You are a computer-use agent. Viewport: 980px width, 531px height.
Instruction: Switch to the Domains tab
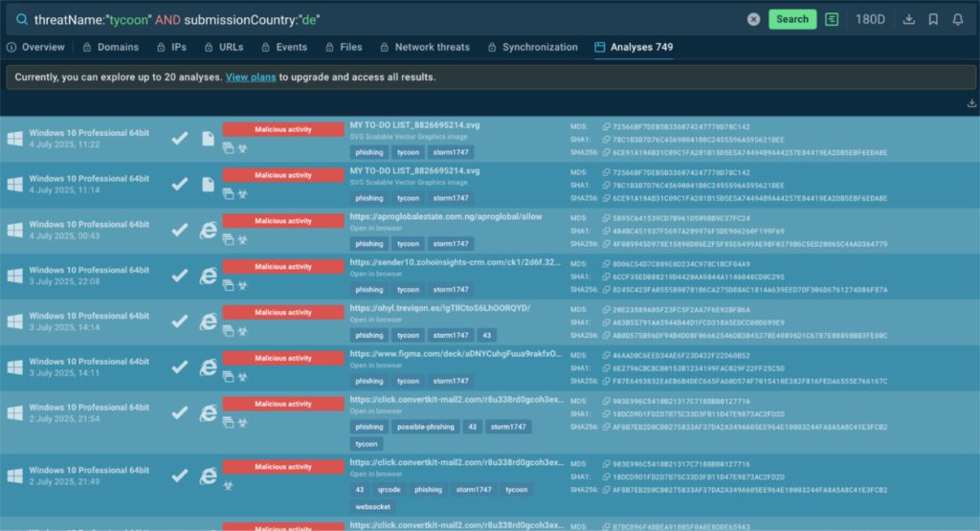[x=112, y=47]
